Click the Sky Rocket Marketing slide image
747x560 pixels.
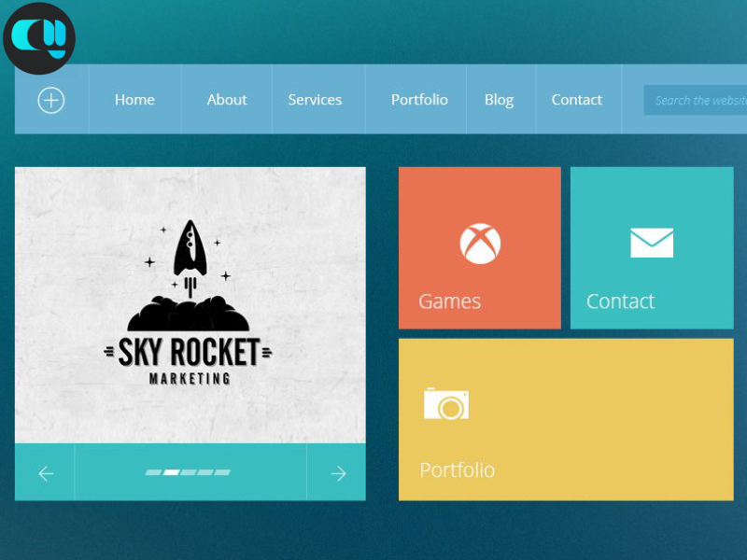[x=190, y=304]
